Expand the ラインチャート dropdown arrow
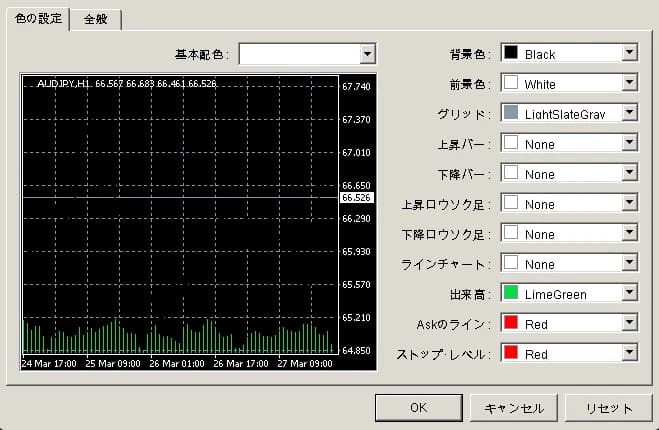The height and width of the screenshot is (430, 659). coord(629,263)
